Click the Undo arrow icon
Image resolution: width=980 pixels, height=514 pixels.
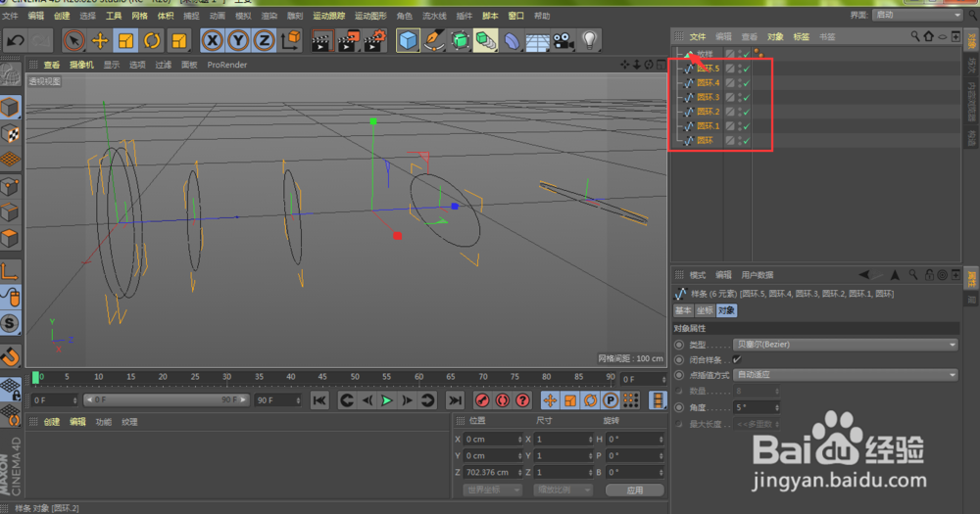point(15,41)
